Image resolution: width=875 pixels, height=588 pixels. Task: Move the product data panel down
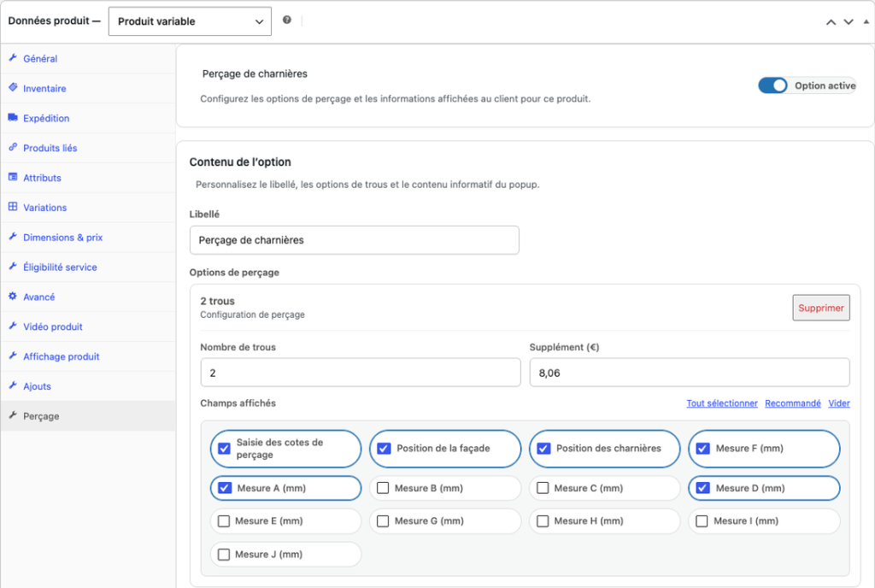(x=849, y=21)
